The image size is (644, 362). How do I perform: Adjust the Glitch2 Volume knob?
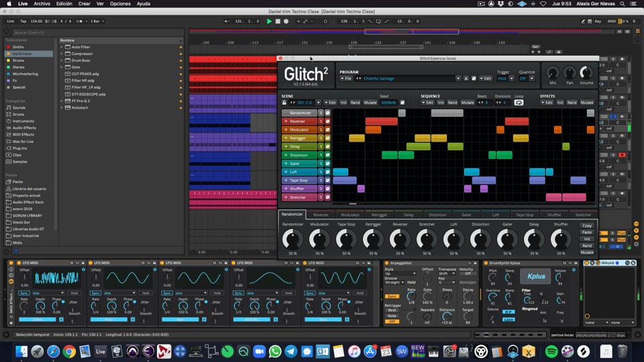[x=586, y=73]
